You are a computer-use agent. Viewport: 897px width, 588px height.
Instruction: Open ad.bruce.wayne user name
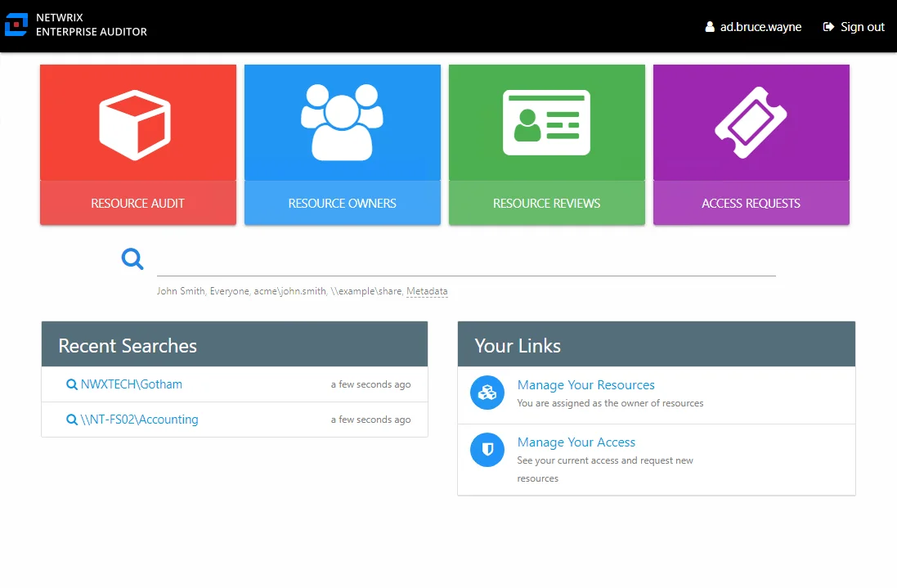click(x=760, y=27)
